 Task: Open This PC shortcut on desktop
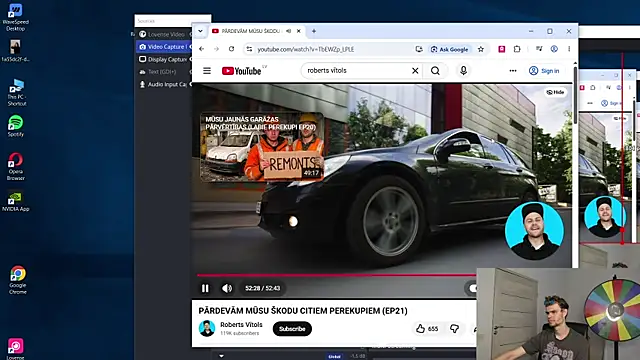coord(16,93)
